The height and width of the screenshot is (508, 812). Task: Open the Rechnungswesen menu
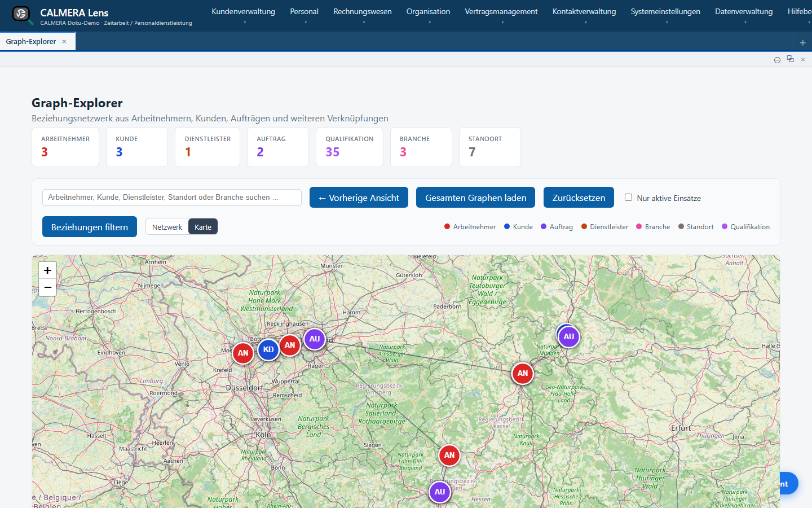(x=363, y=15)
